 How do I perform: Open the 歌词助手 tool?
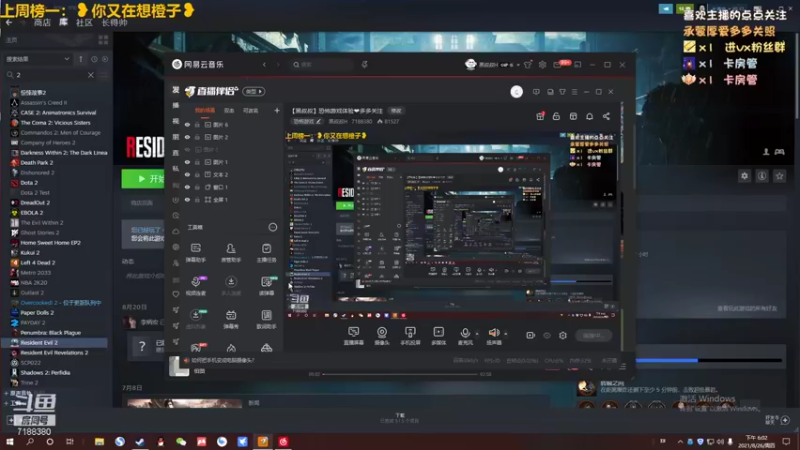(266, 319)
